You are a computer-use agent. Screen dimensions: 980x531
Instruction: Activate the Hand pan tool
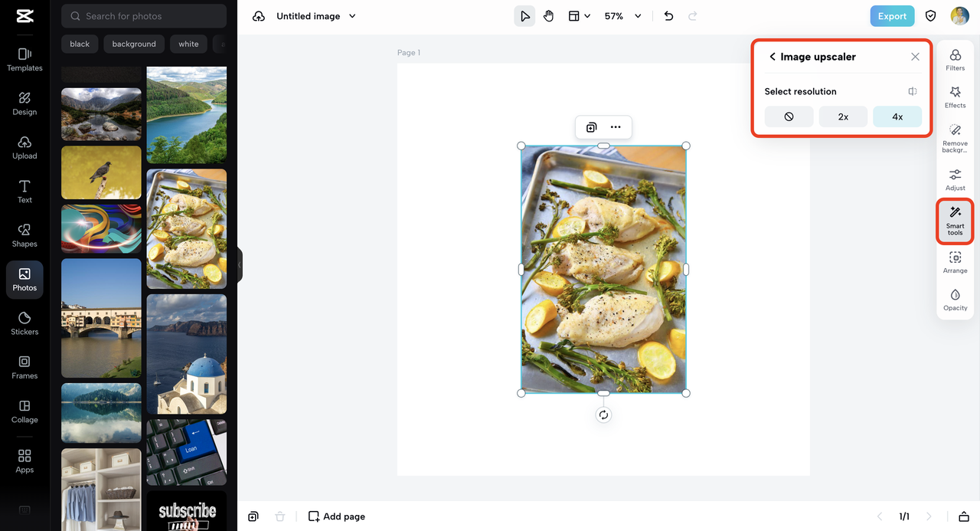[x=548, y=16]
